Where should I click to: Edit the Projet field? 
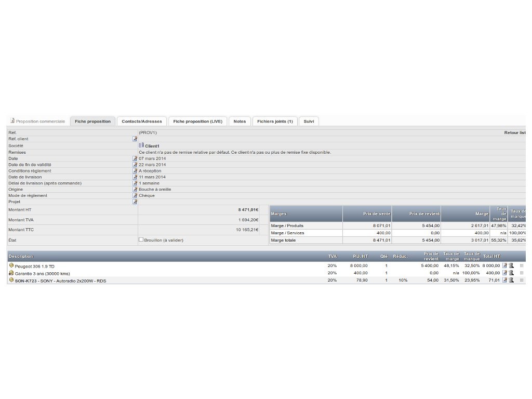click(135, 202)
